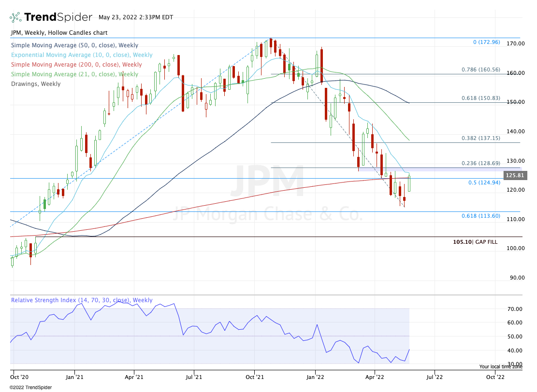Click the 100.00 price axis label
Image resolution: width=537 pixels, height=392 pixels.
(x=515, y=248)
